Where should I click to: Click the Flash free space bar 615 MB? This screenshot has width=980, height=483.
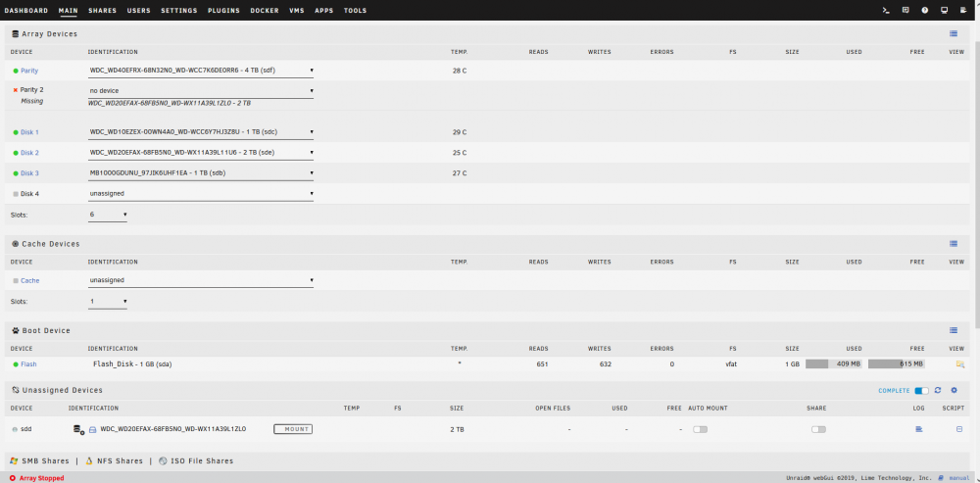897,363
